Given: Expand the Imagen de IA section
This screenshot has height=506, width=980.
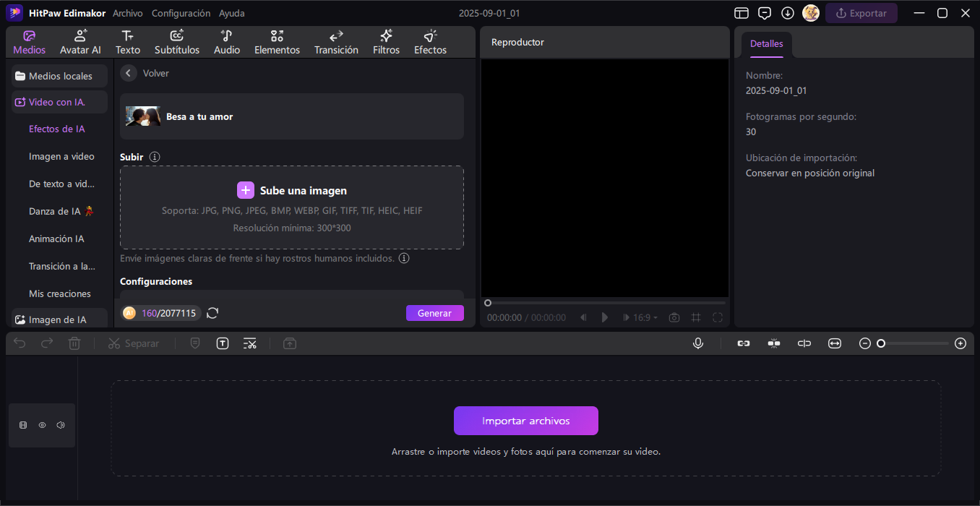Looking at the screenshot, I should pyautogui.click(x=59, y=320).
